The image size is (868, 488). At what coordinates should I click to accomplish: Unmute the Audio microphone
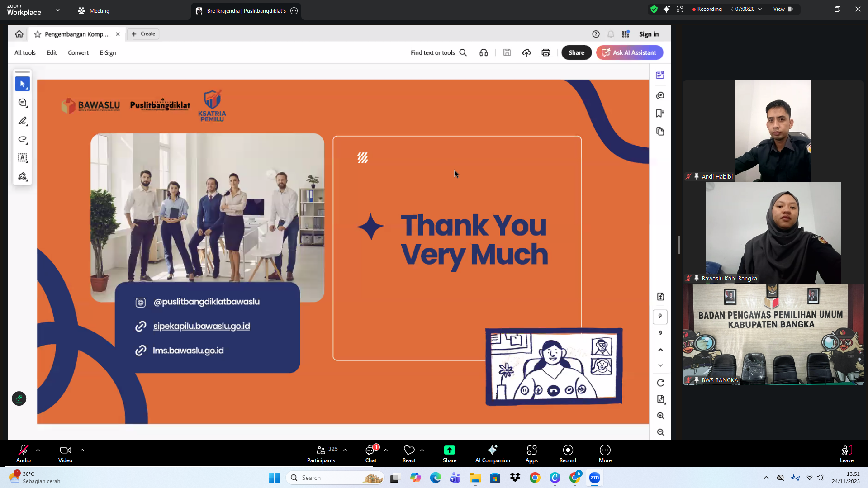23,454
